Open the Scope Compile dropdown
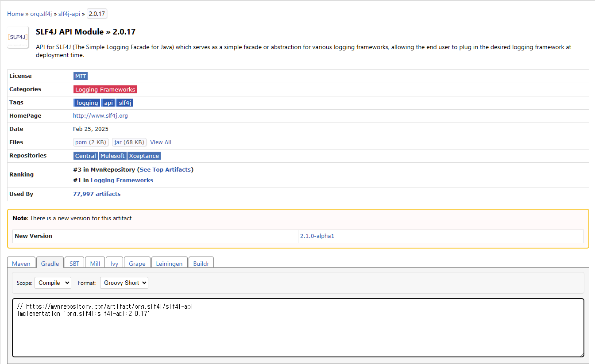This screenshot has width=595, height=364. (53, 283)
